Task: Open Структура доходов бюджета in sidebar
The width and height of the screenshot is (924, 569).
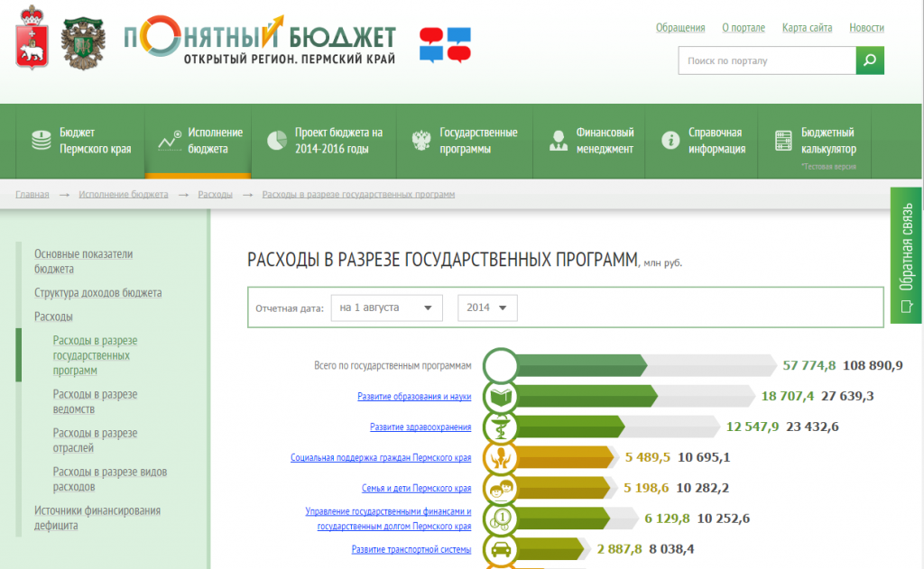Action: (x=97, y=293)
